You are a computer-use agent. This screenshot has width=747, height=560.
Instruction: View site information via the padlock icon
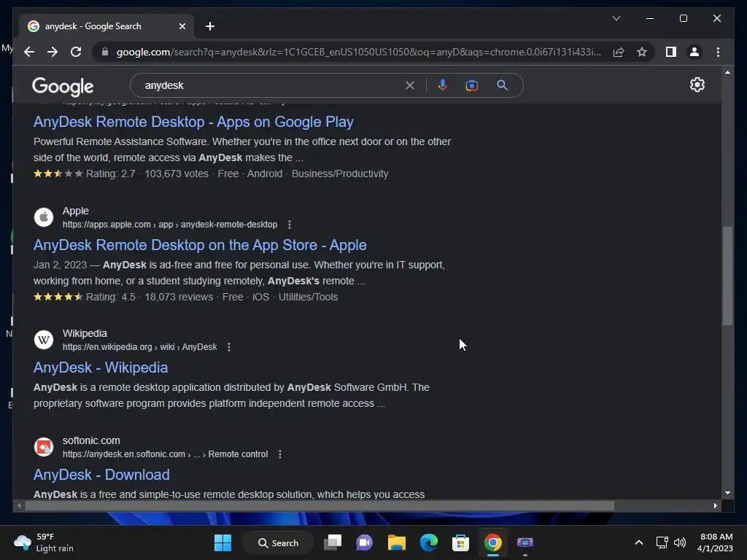point(105,52)
